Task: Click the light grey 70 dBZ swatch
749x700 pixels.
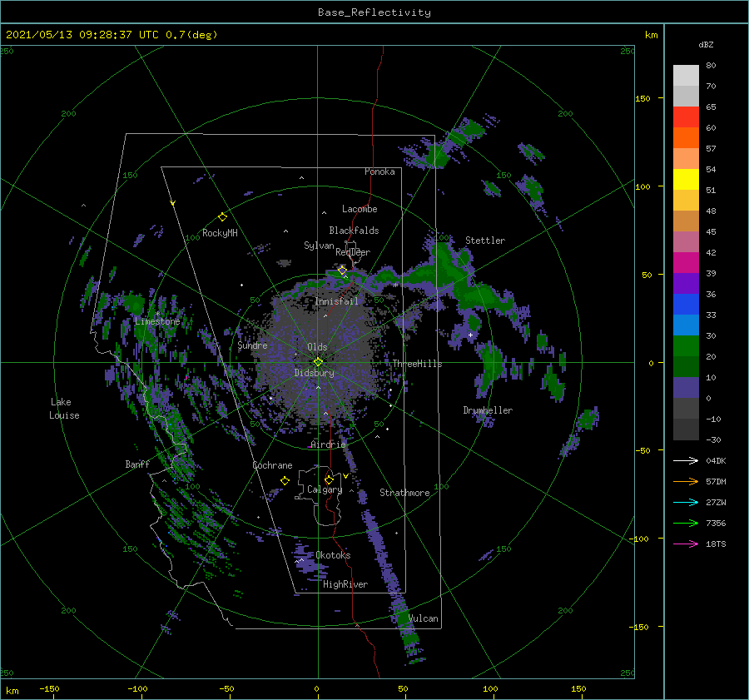Action: point(686,76)
